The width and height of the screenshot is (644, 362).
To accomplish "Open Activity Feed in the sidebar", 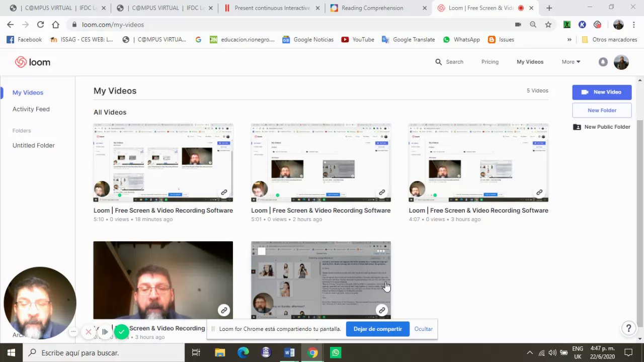I will pyautogui.click(x=31, y=109).
